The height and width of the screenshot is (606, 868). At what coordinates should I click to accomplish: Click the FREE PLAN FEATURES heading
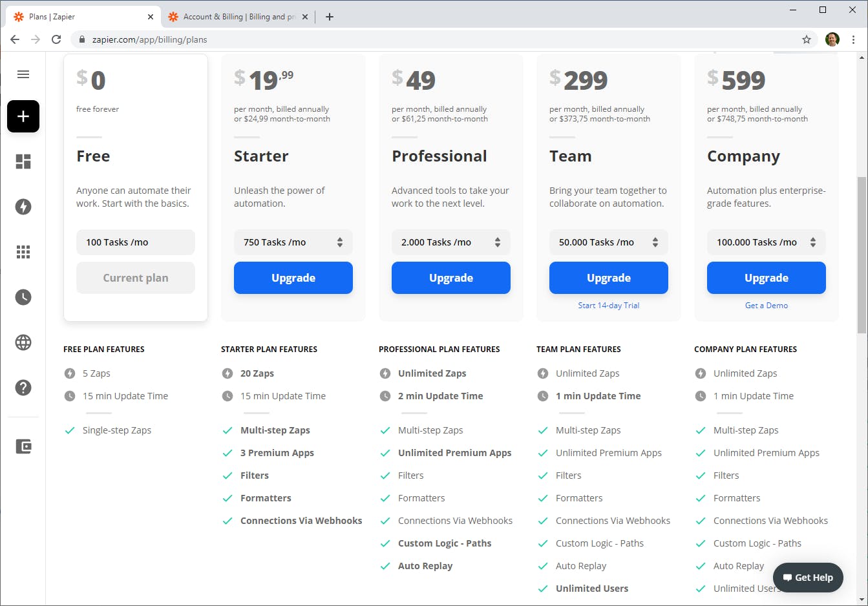pyautogui.click(x=104, y=350)
